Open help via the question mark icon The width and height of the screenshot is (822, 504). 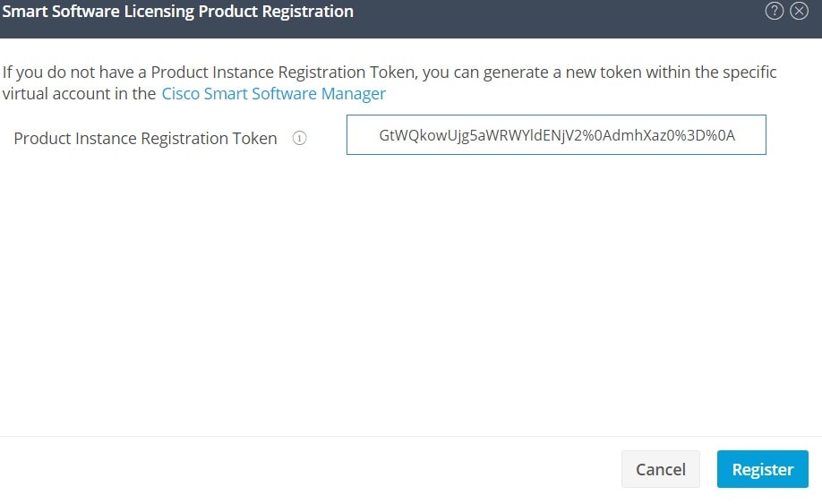click(775, 11)
